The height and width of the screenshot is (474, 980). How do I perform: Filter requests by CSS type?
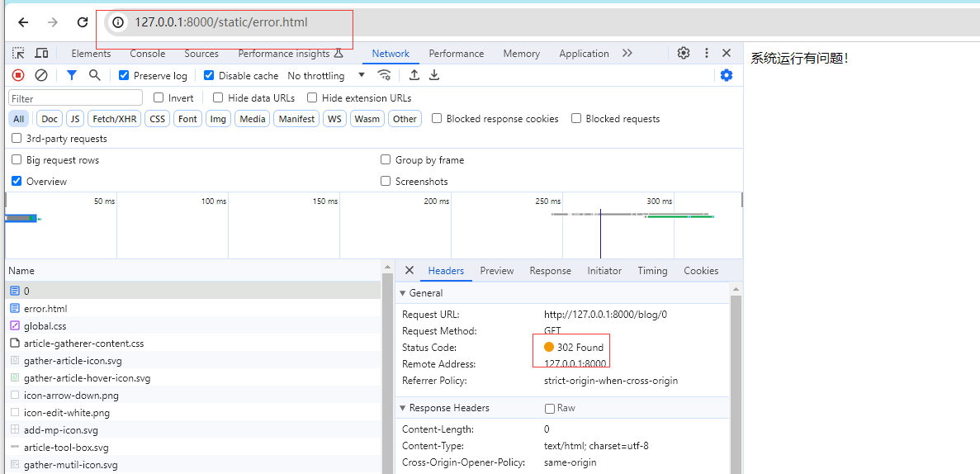coord(158,119)
